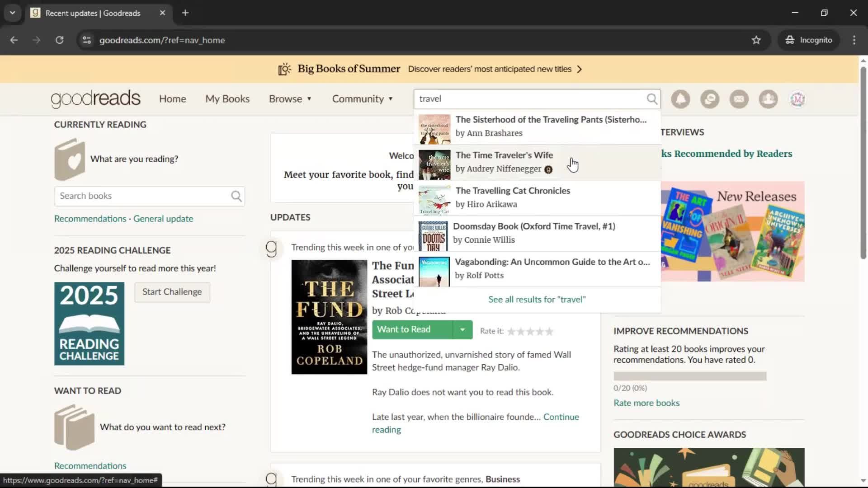868x488 pixels.
Task: See all results for "travel"
Action: [x=537, y=300]
